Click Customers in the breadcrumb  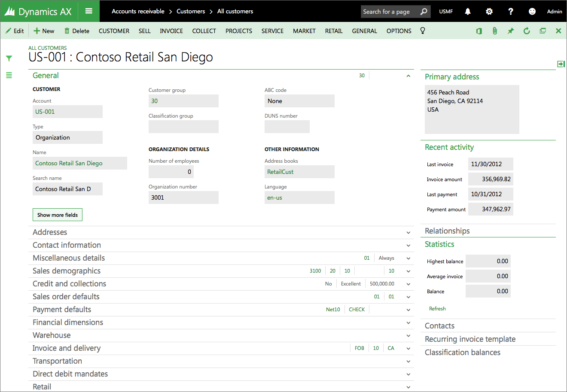click(x=191, y=11)
